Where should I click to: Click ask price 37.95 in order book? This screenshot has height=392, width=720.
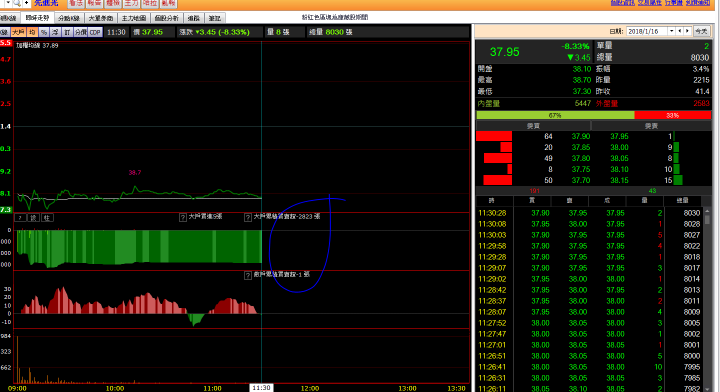click(619, 136)
